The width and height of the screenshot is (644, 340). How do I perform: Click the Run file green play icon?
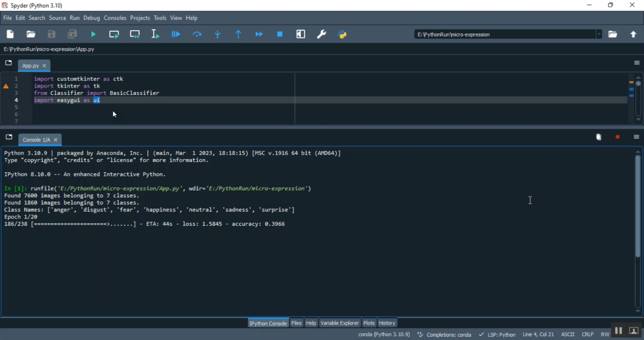tap(94, 34)
